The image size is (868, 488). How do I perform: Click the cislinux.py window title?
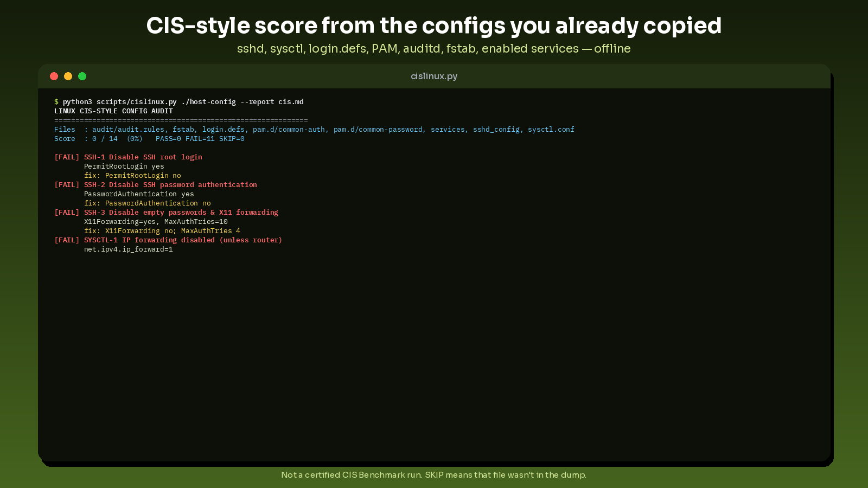[x=434, y=76]
